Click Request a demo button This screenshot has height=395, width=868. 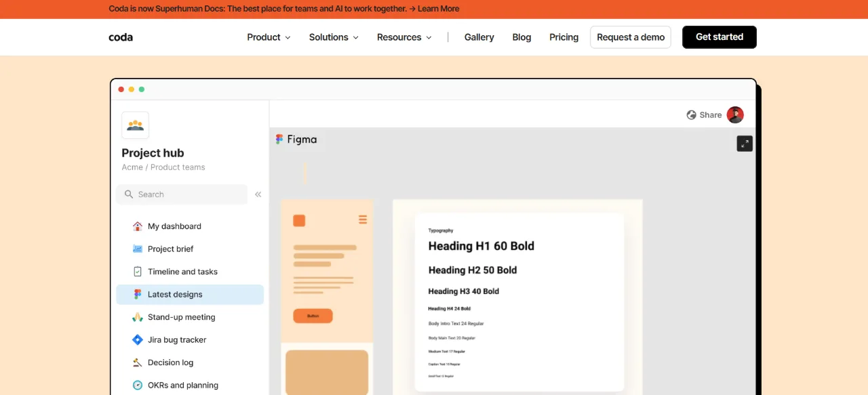pos(631,37)
